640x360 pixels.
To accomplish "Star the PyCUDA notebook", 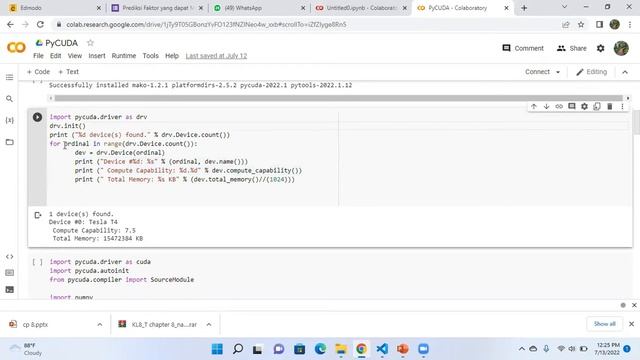I will point(90,43).
